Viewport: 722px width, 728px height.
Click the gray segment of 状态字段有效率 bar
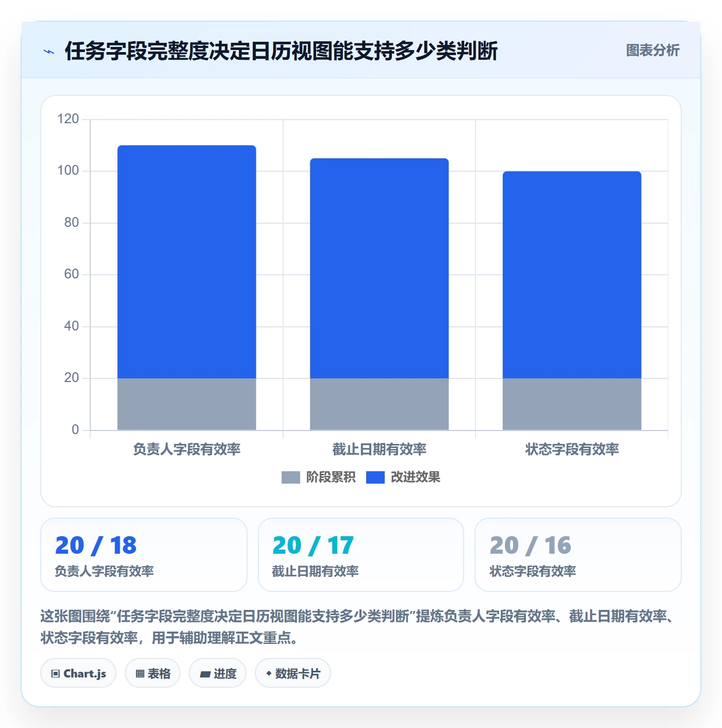tap(572, 404)
